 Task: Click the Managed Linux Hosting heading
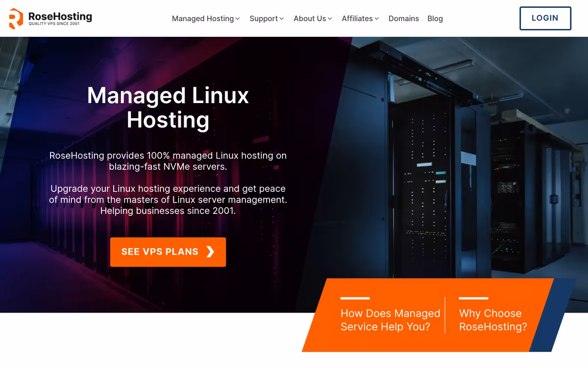(x=168, y=107)
